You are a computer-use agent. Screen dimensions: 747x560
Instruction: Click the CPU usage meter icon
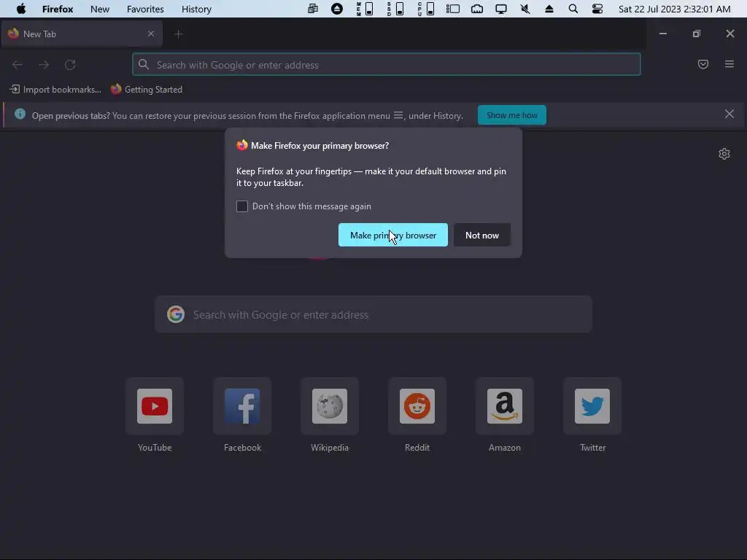coord(426,9)
